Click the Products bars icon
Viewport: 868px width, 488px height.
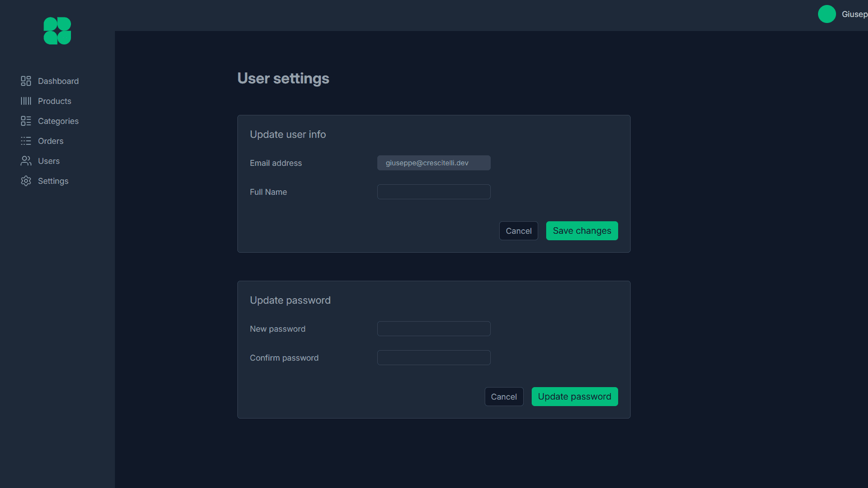pos(26,100)
